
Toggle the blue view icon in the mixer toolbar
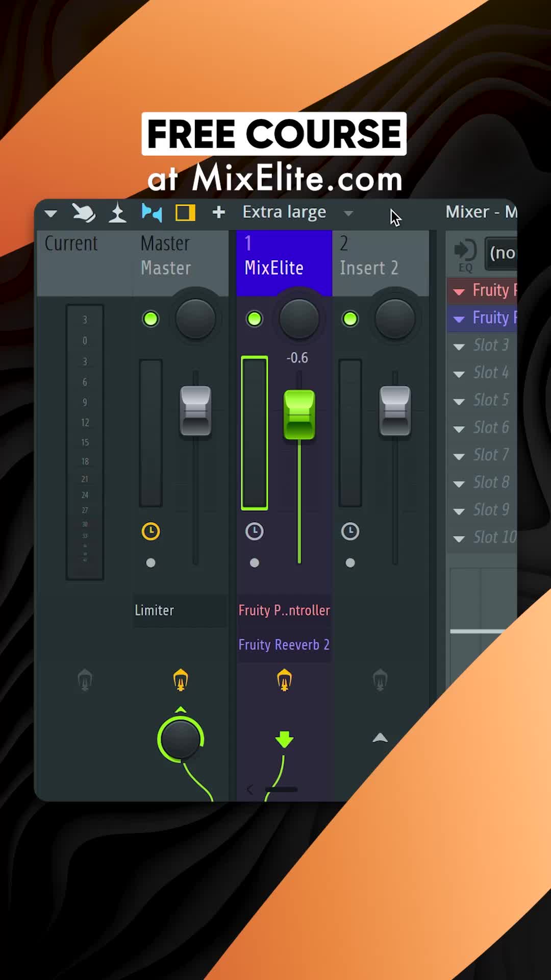[x=152, y=212]
